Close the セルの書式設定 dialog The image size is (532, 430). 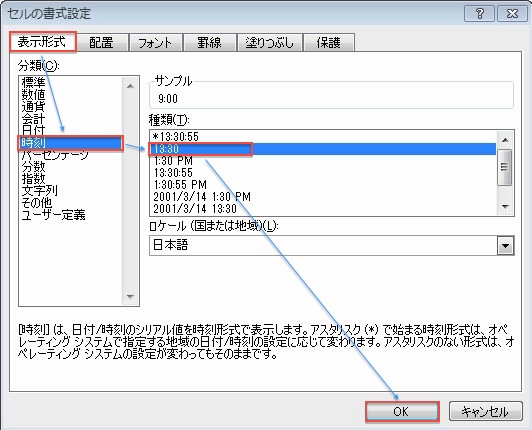(x=512, y=14)
